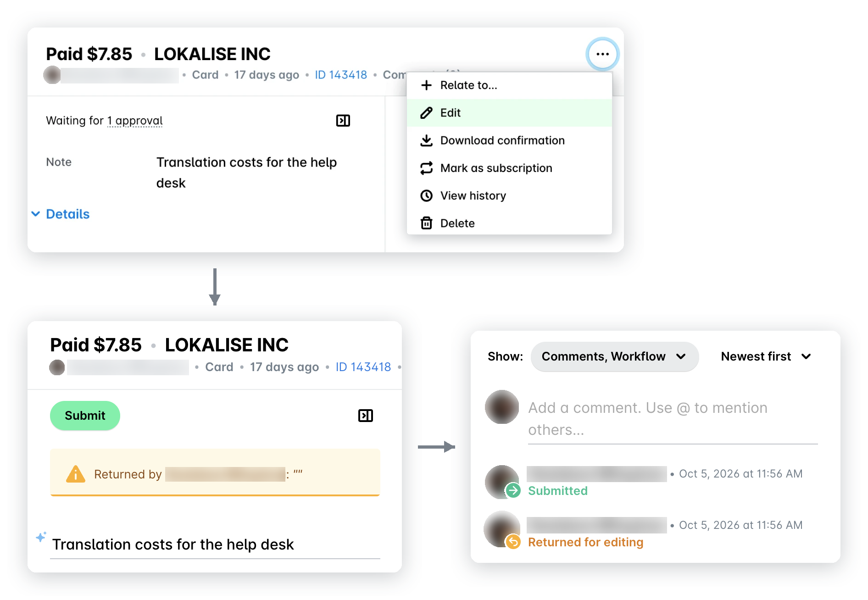Open the 'Comments, Workflow' filter dropdown
868x600 pixels.
[x=615, y=356]
